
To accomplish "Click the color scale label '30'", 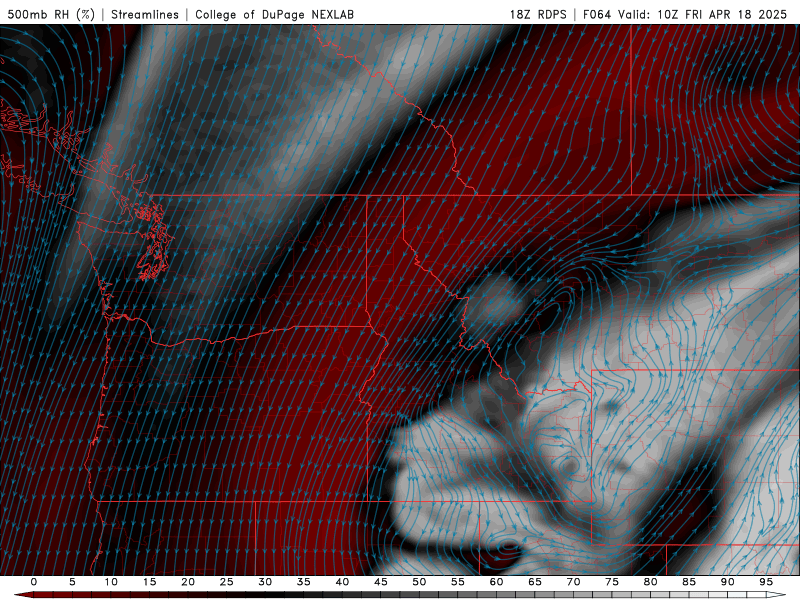I will (x=265, y=582).
